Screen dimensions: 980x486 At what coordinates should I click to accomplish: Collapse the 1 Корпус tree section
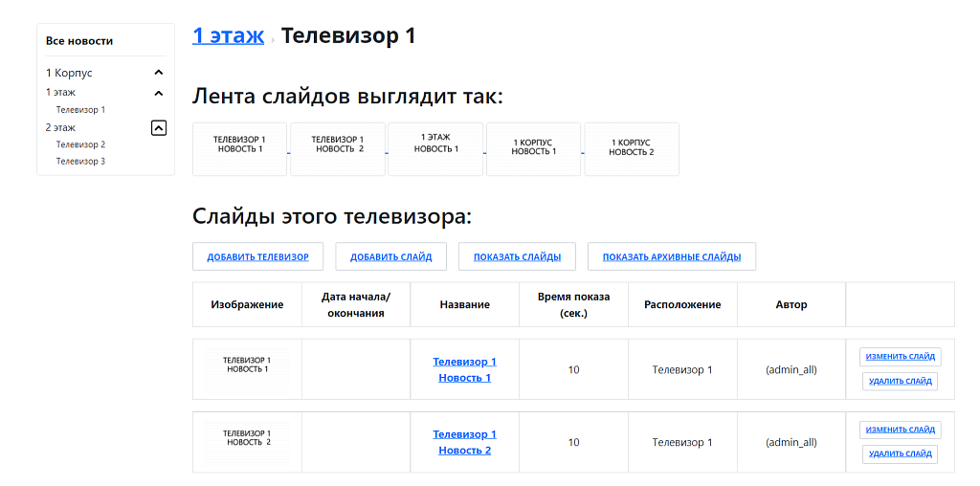[159, 73]
